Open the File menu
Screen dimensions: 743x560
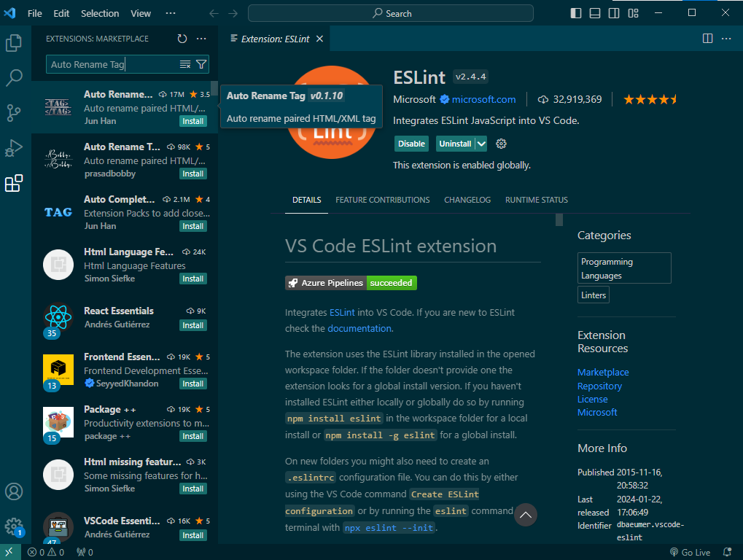pos(34,13)
